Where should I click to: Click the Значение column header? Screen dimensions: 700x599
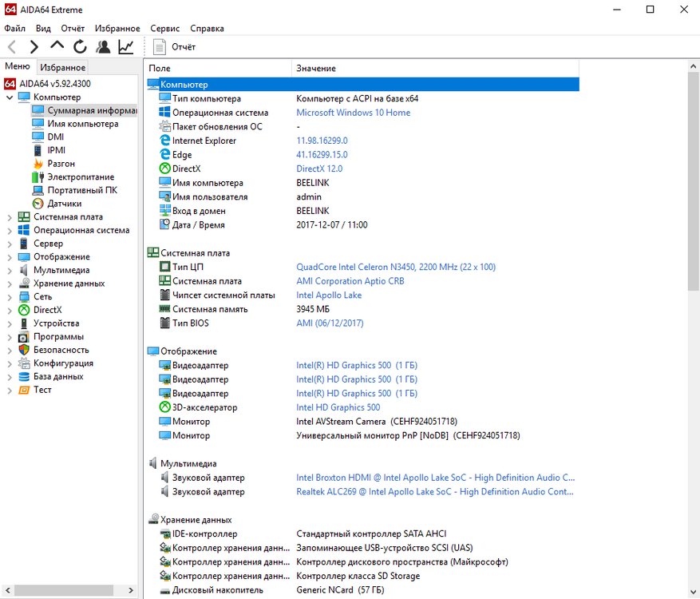click(435, 69)
